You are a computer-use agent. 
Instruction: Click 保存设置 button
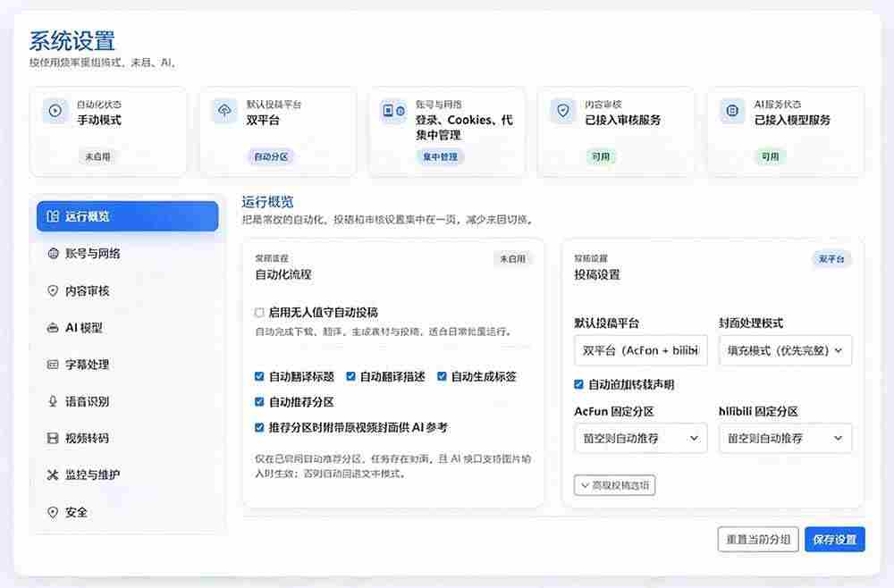[x=835, y=540]
